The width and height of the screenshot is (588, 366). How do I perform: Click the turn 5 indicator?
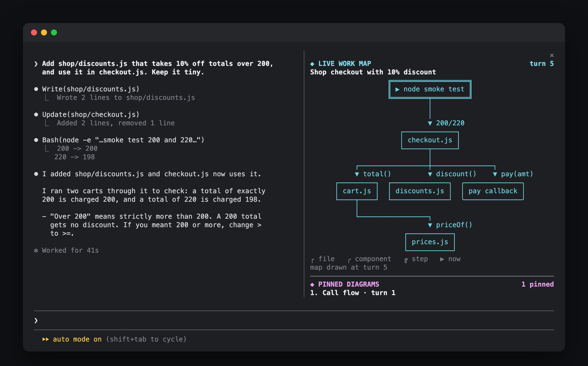542,64
